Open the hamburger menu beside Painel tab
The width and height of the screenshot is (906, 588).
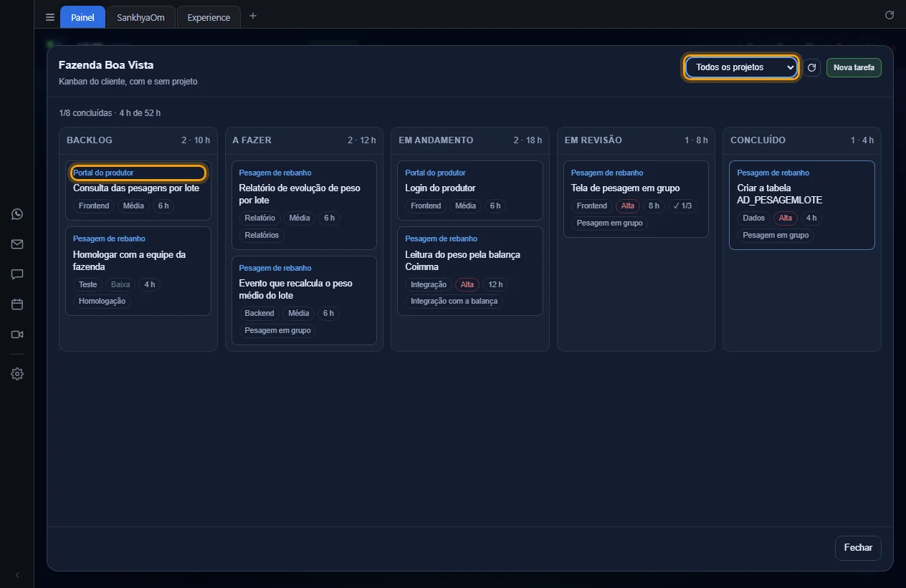tap(50, 17)
